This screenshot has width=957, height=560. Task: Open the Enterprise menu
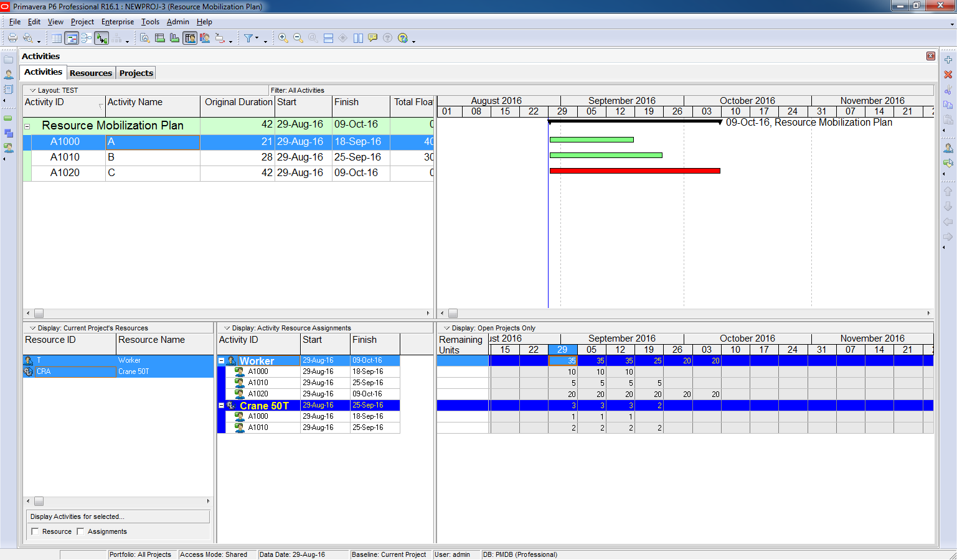(x=117, y=22)
